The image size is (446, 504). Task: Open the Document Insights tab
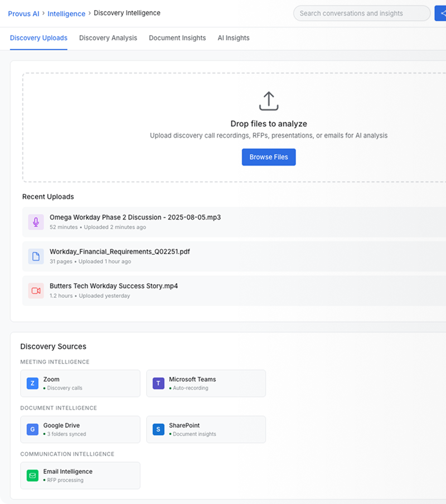pyautogui.click(x=177, y=38)
